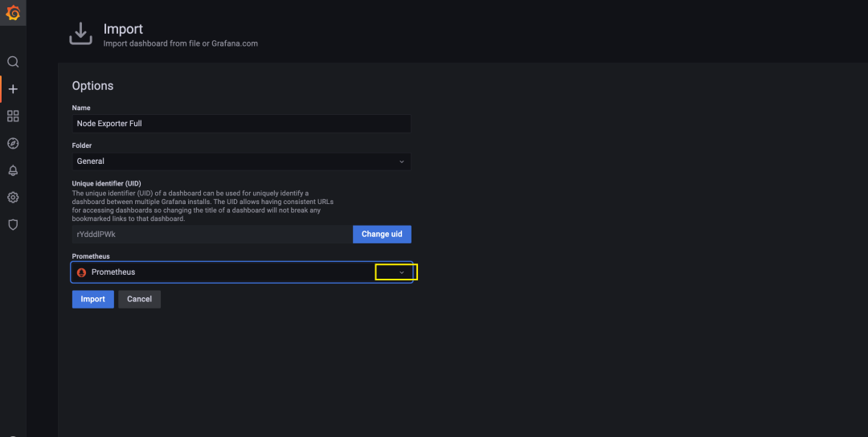Click 'Import dashboard from file or Grafana.com' subtitle
Screen dimensions: 868x437
tap(181, 43)
